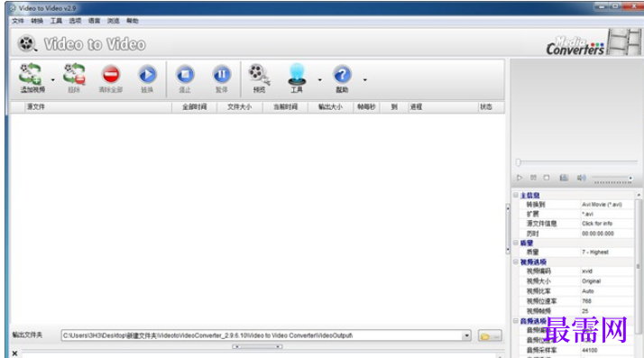Image resolution: width=644 pixels, height=358 pixels.
Task: Adjust the preview volume slider
Action: (x=612, y=179)
